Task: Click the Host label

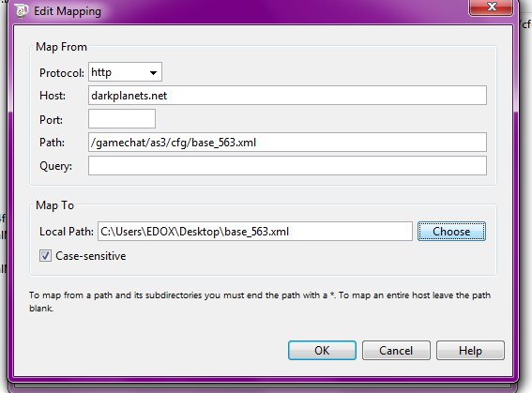Action: click(x=53, y=96)
